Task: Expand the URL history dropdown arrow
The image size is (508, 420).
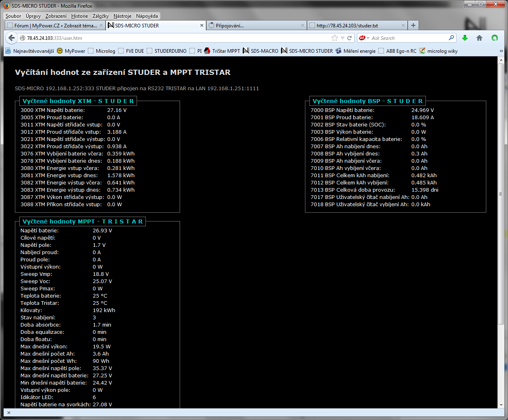Action: tap(342, 38)
